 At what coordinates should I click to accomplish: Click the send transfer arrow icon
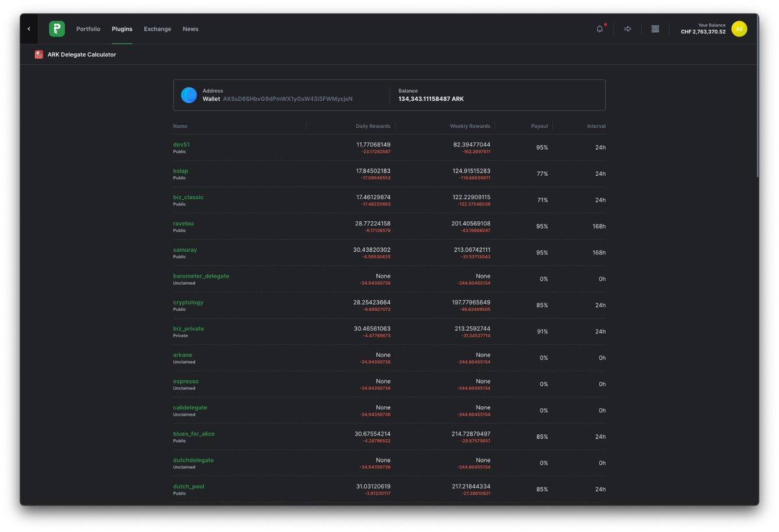pyautogui.click(x=628, y=29)
